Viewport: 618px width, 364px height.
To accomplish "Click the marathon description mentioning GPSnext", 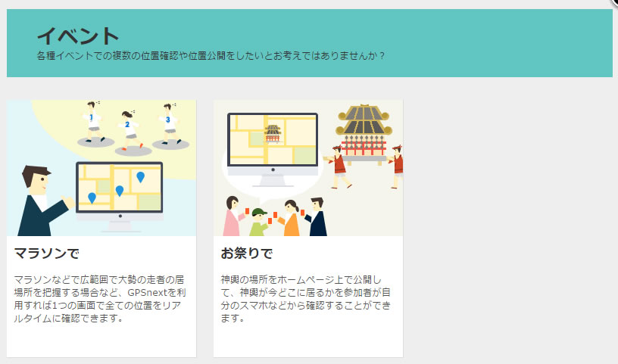I will pyautogui.click(x=100, y=299).
